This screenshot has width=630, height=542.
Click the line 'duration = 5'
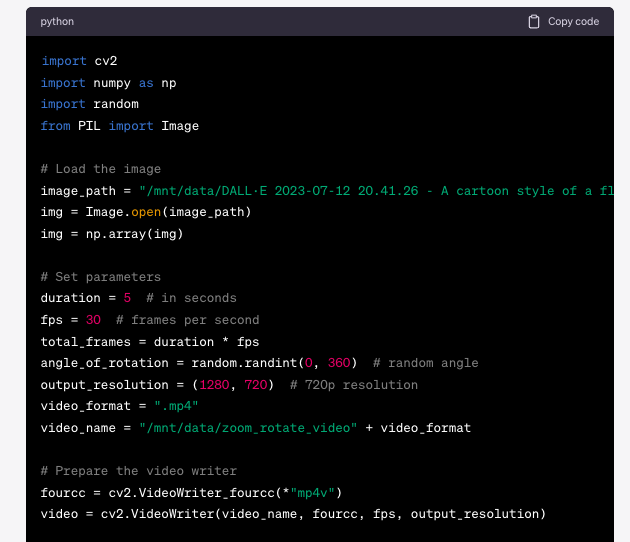click(x=86, y=298)
